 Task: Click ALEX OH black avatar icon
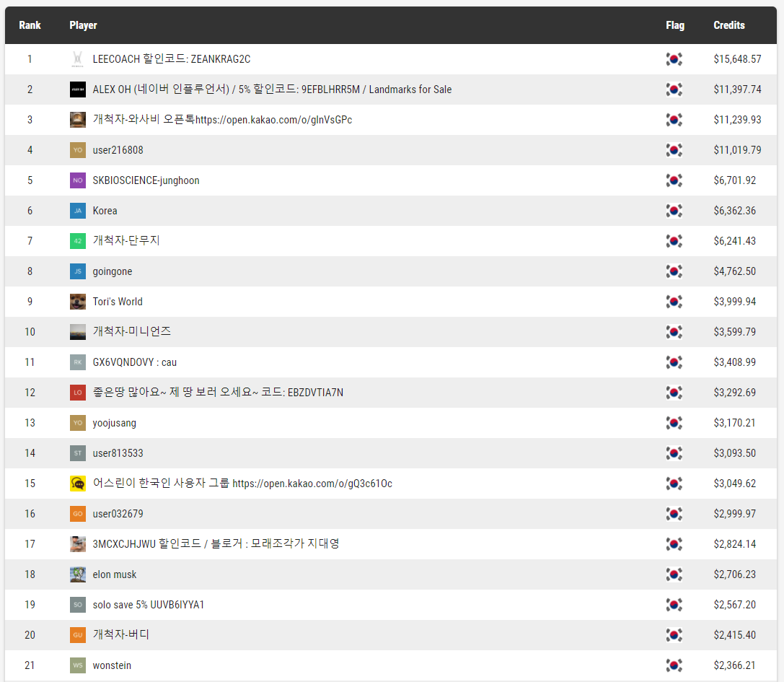tap(77, 89)
